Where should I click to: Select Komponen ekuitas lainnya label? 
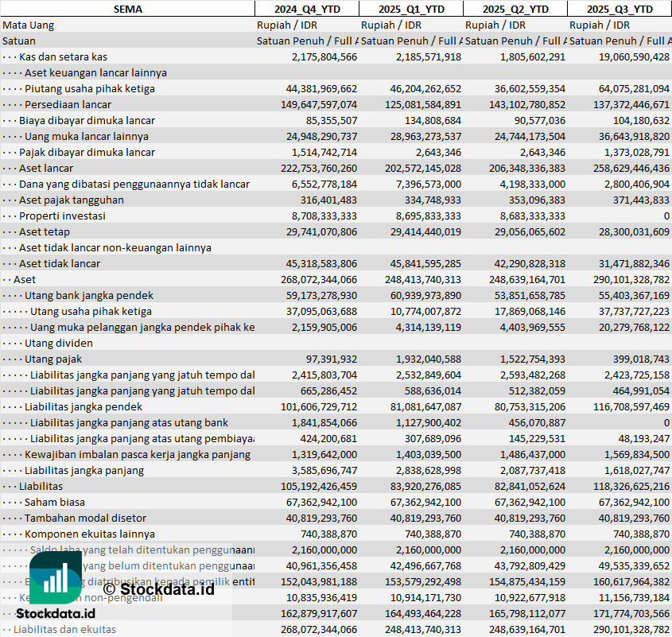pyautogui.click(x=90, y=533)
